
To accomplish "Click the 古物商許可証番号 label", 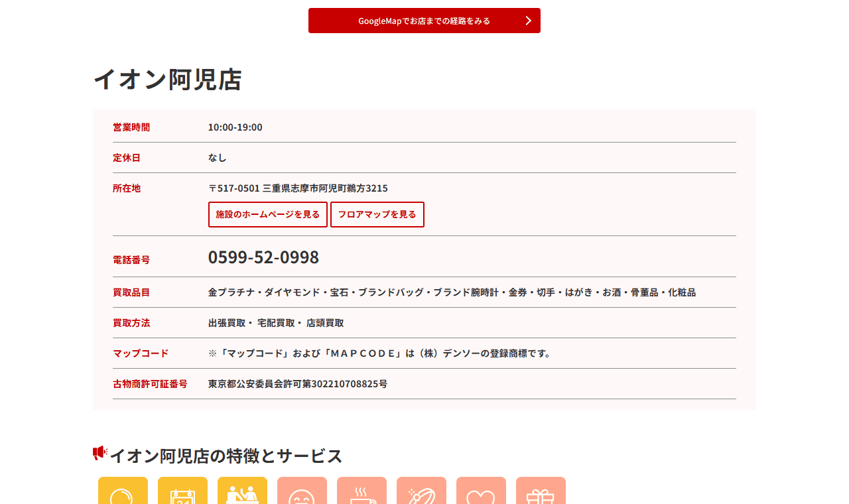I will point(150,384).
